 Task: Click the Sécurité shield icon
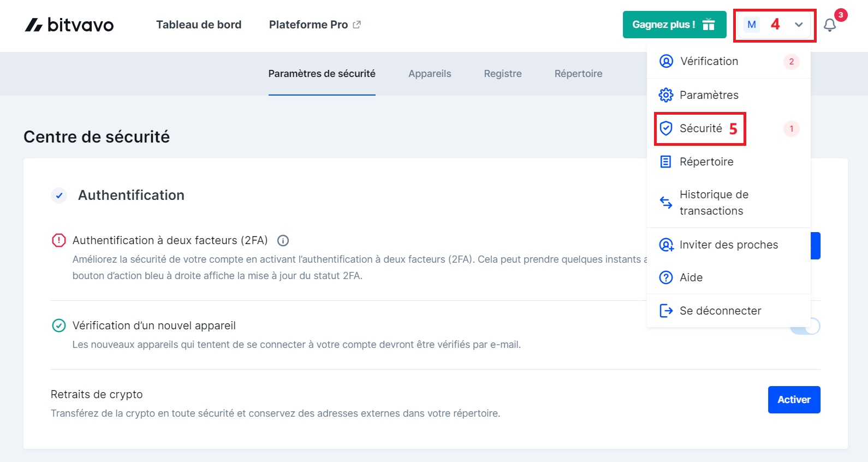(666, 128)
